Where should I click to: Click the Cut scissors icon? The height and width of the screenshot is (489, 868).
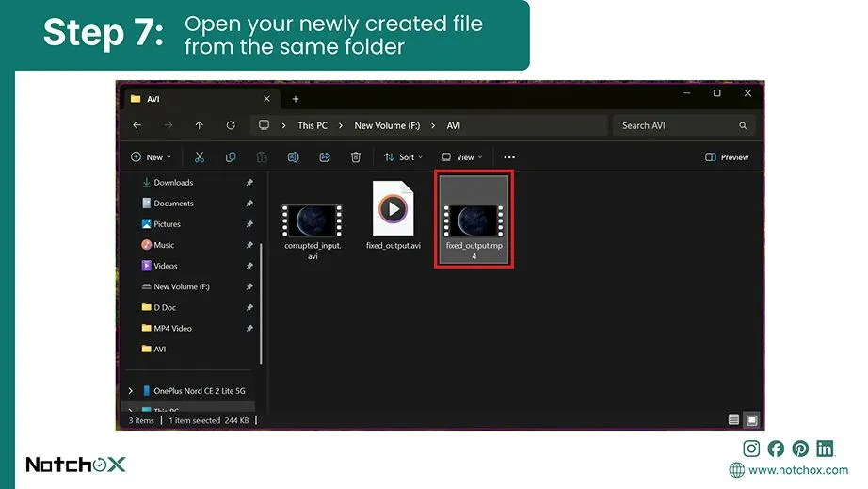click(x=200, y=157)
